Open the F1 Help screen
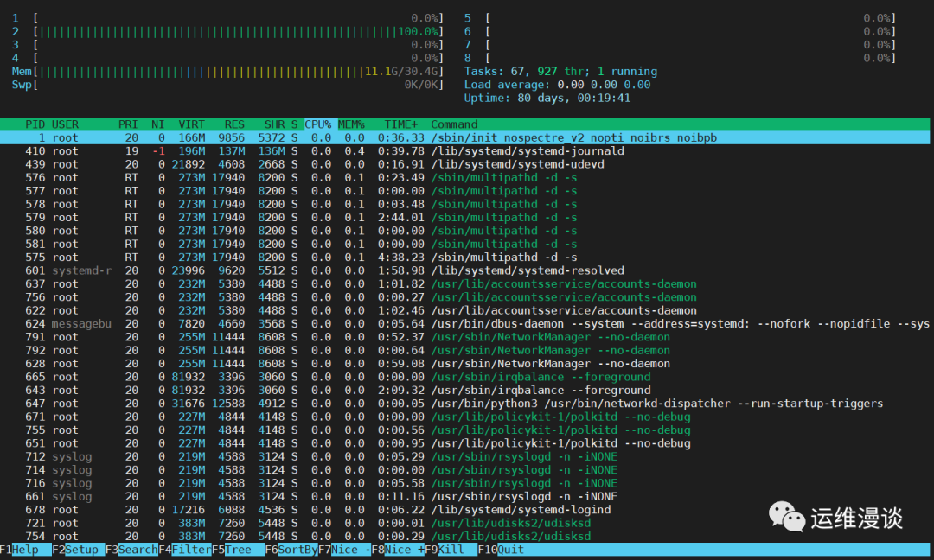Viewport: 934px width, 560px height. coord(26,550)
